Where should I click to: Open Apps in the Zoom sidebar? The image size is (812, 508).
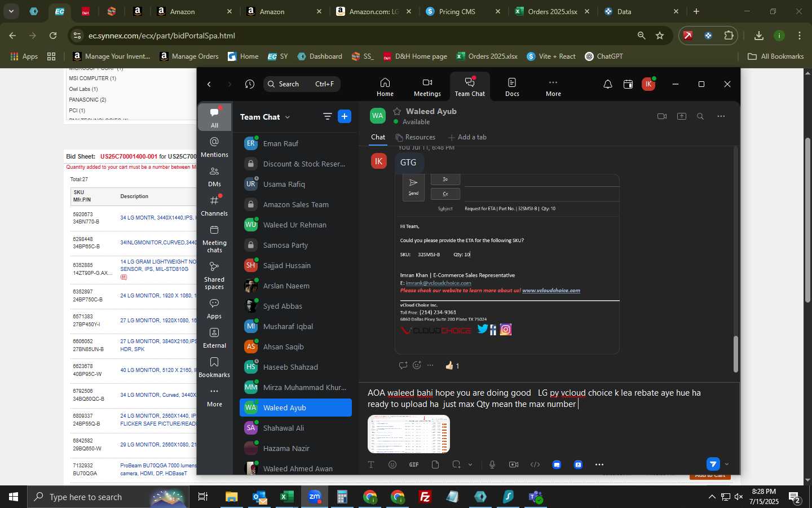214,308
